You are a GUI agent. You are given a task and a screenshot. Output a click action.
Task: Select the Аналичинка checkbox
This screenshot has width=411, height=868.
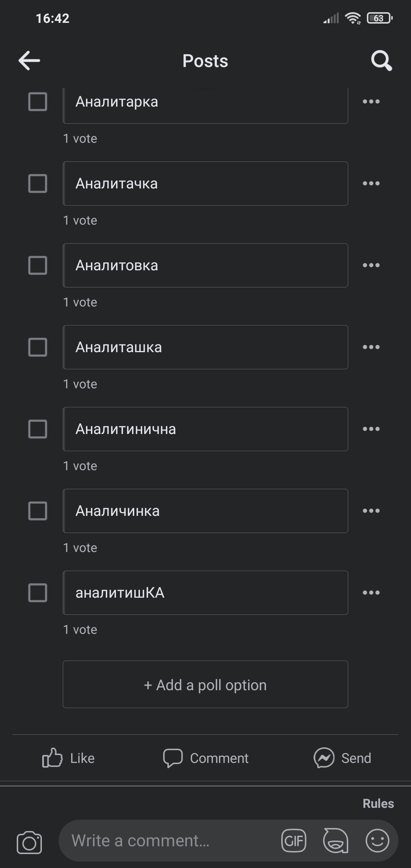(x=38, y=511)
